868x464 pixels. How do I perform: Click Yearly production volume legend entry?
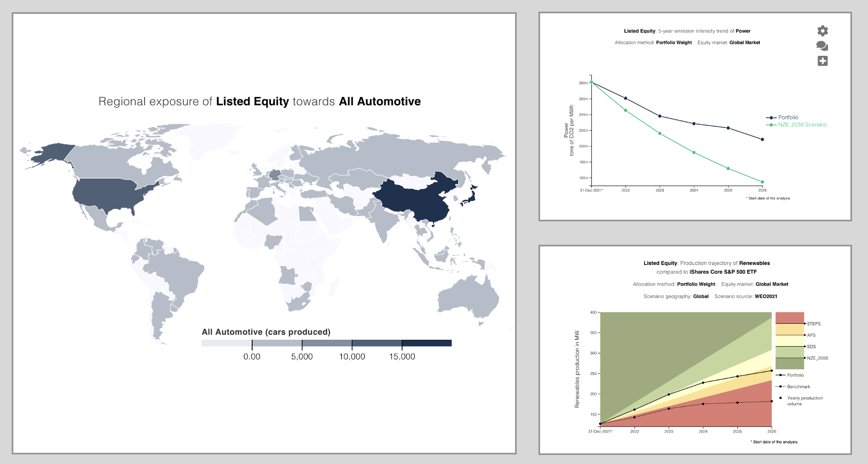[801, 401]
